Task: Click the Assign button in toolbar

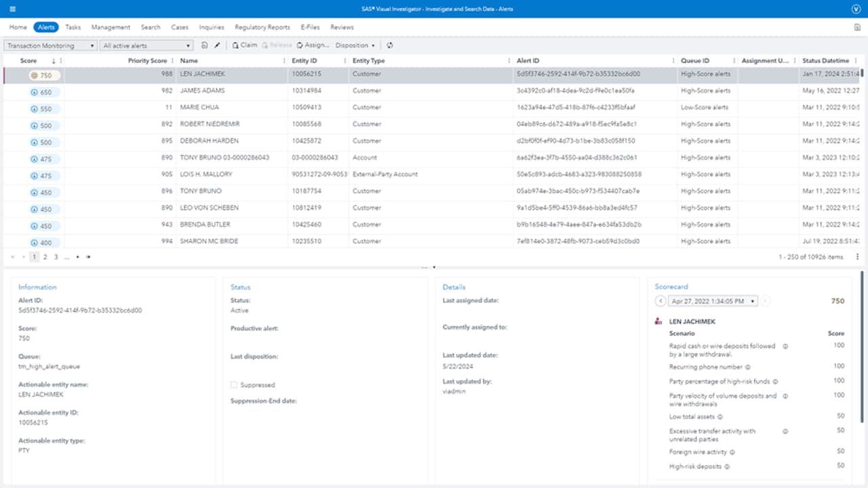Action: (x=313, y=45)
